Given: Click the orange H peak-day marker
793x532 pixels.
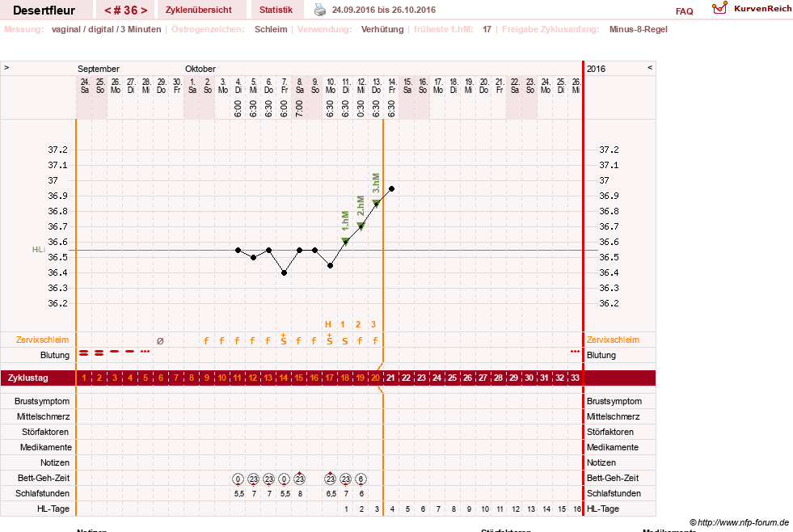Looking at the screenshot, I should click(328, 325).
